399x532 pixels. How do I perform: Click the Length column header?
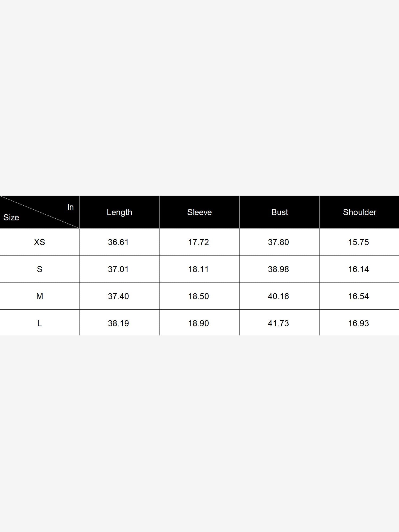click(x=119, y=212)
